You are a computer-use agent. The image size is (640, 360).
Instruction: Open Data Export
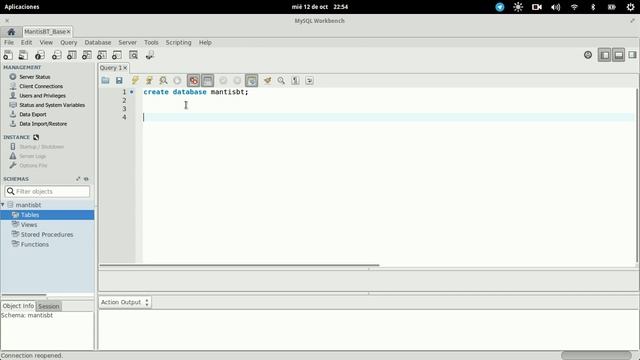33,114
